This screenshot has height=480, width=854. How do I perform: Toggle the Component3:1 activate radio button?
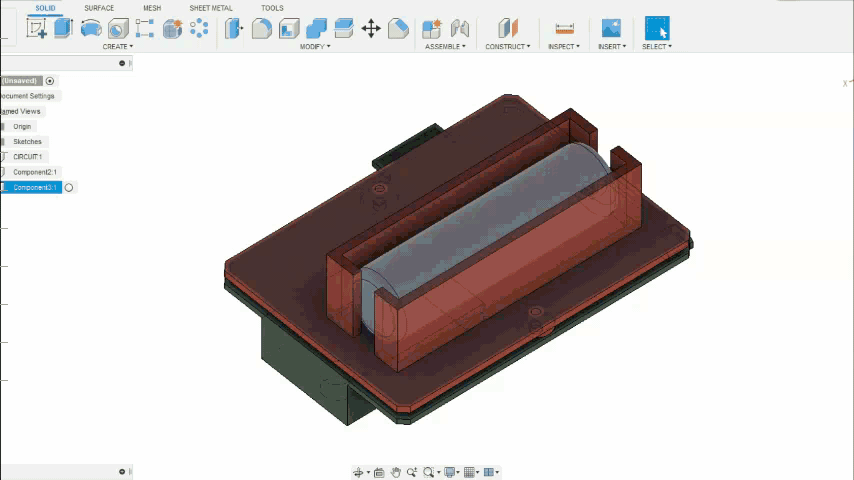click(x=69, y=187)
